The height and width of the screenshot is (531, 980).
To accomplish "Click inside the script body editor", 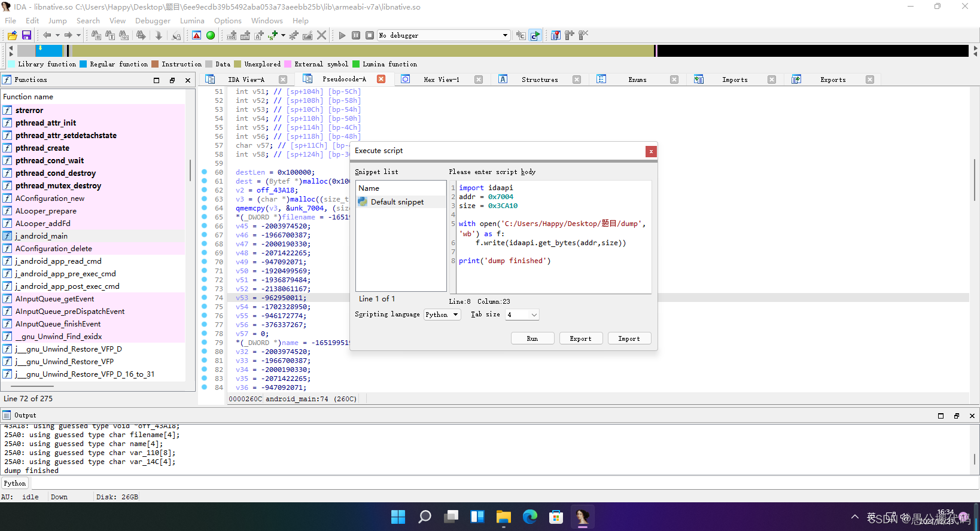I will [x=554, y=237].
